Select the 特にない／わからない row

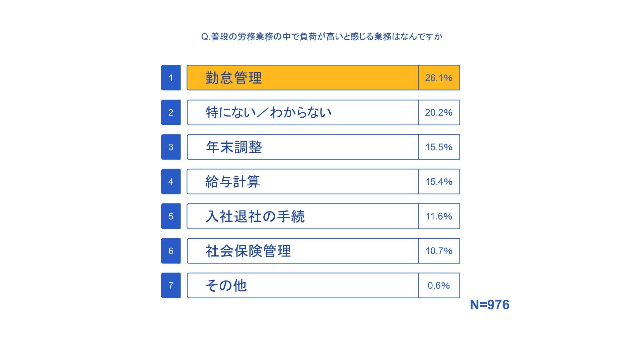pyautogui.click(x=302, y=112)
